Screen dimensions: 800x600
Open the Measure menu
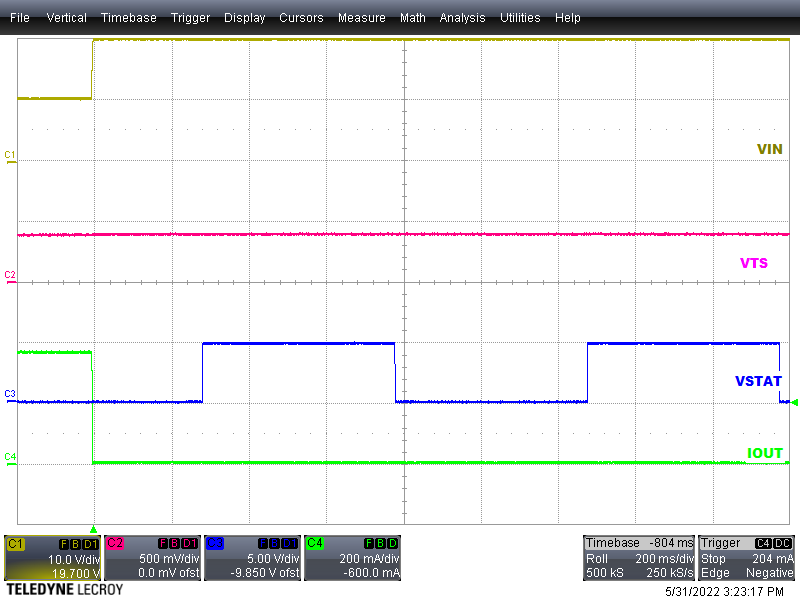click(361, 18)
